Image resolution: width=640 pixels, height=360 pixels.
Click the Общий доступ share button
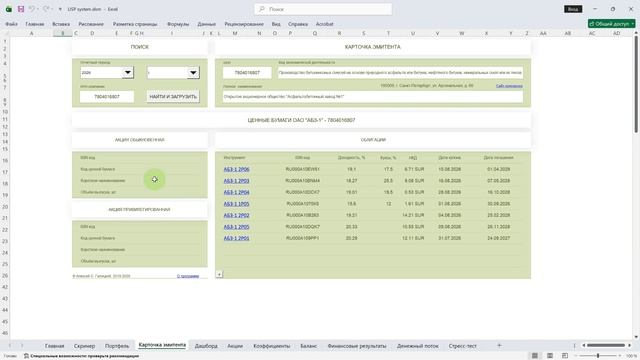[x=611, y=24]
